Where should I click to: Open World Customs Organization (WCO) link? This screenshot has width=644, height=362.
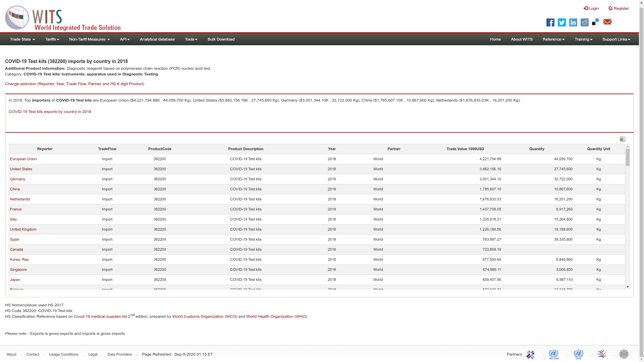pyautogui.click(x=205, y=316)
